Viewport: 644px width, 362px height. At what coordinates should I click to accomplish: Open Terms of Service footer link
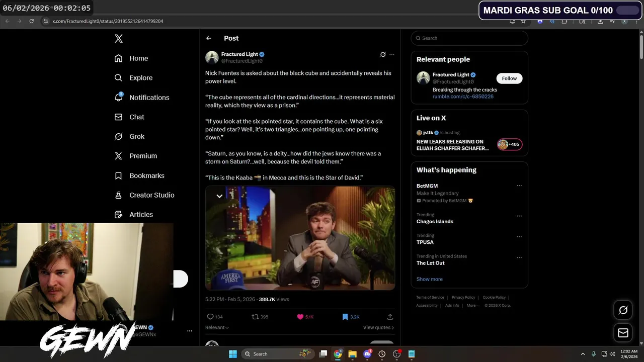(430, 298)
